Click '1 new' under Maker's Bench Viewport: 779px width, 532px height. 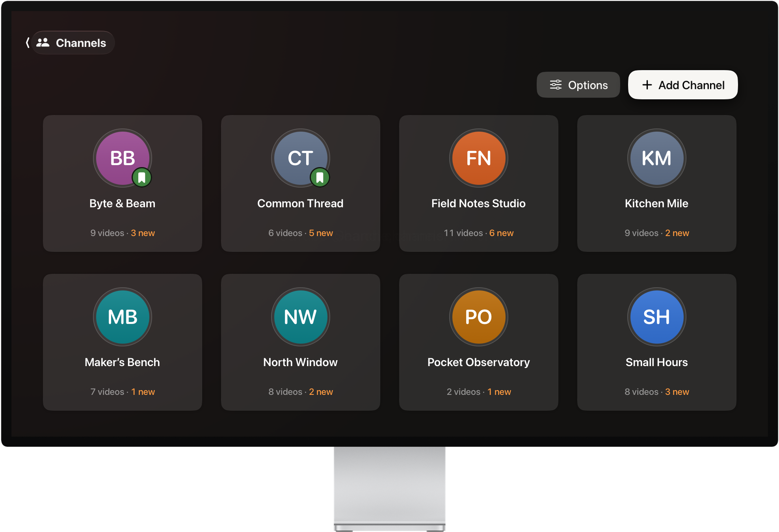click(143, 392)
